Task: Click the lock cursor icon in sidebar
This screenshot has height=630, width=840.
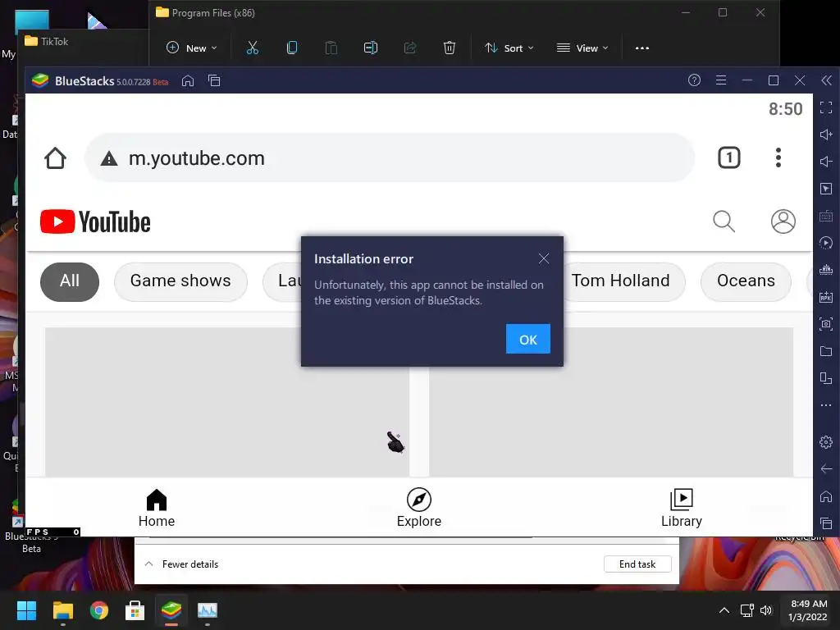Action: pyautogui.click(x=826, y=189)
